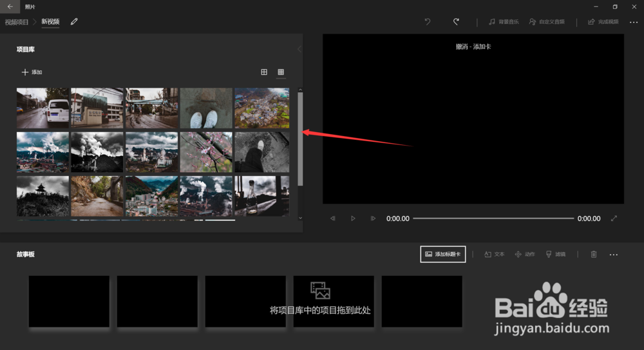Select the wet street pedestrian photo

tap(151, 108)
